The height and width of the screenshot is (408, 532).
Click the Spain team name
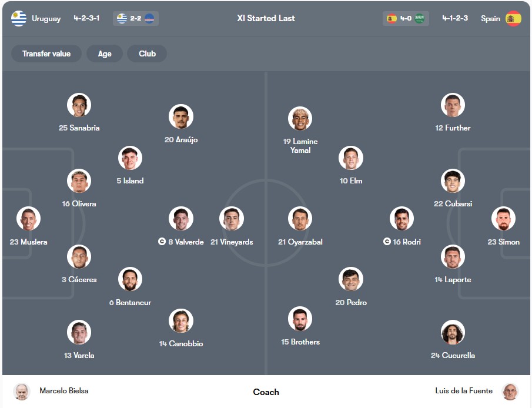pos(491,18)
